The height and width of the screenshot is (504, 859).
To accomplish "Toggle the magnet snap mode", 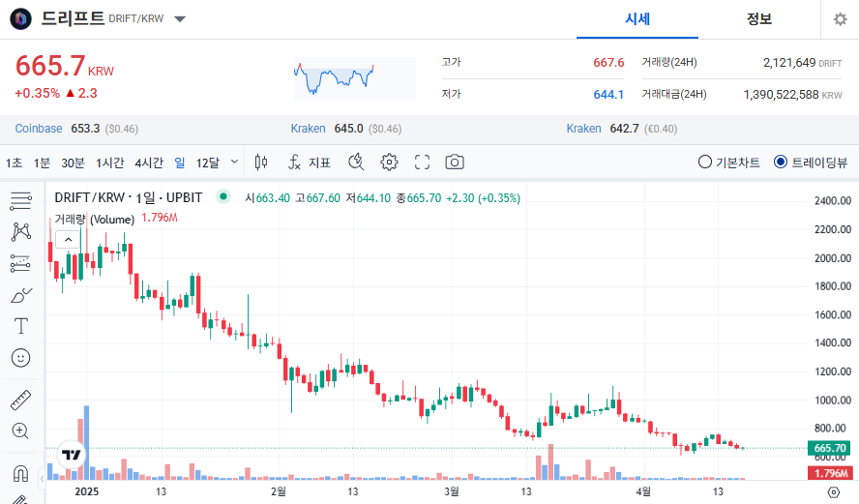I will click(x=21, y=473).
